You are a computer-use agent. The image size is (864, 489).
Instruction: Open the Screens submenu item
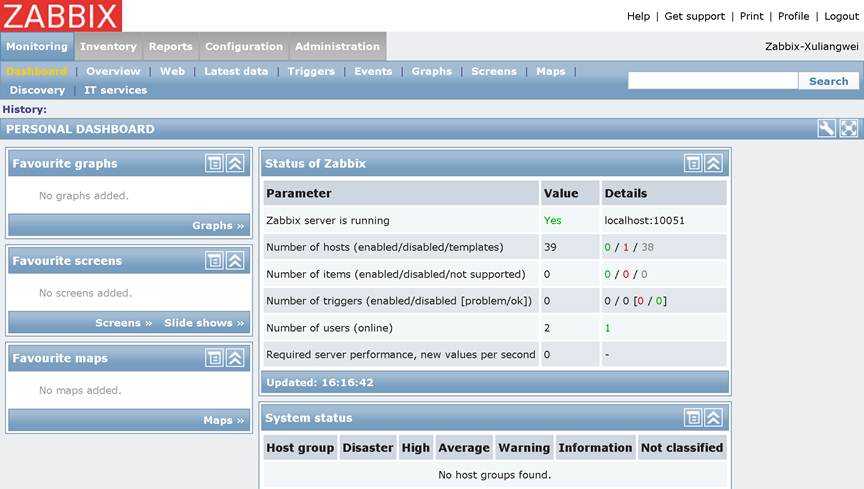click(x=494, y=71)
